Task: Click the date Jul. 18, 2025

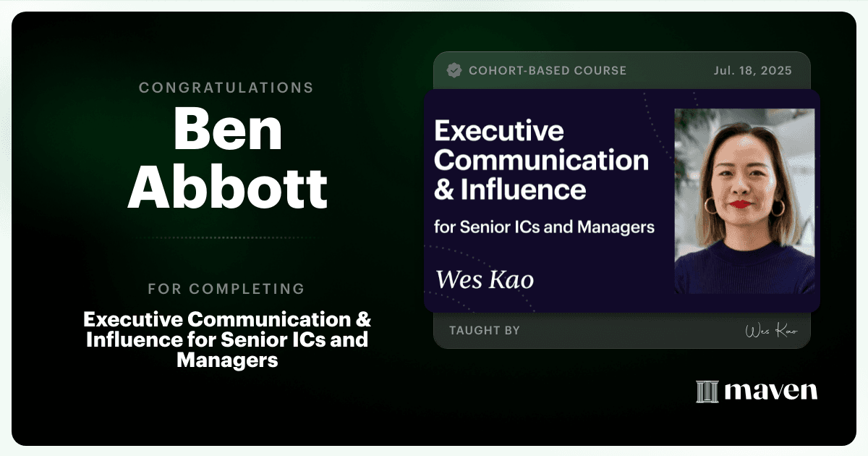Action: pos(752,71)
